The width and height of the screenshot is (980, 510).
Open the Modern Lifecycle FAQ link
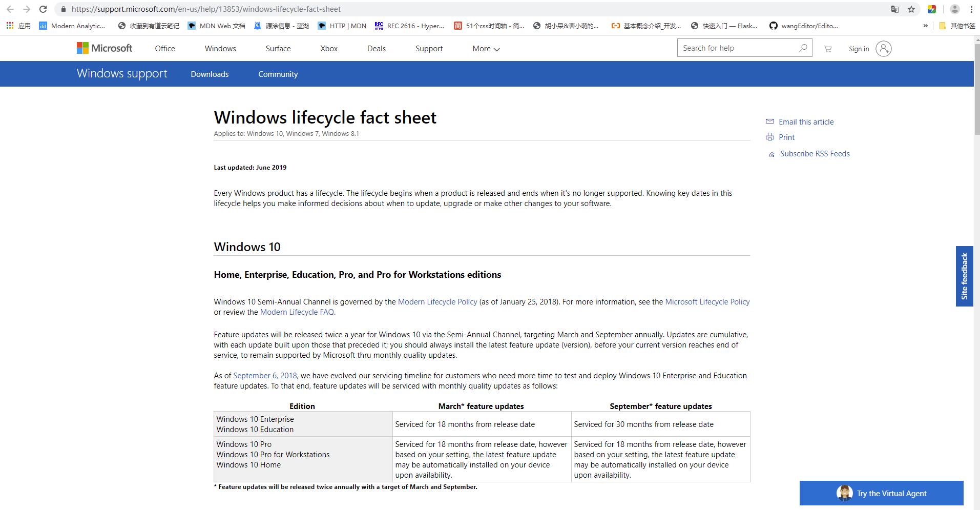click(297, 312)
